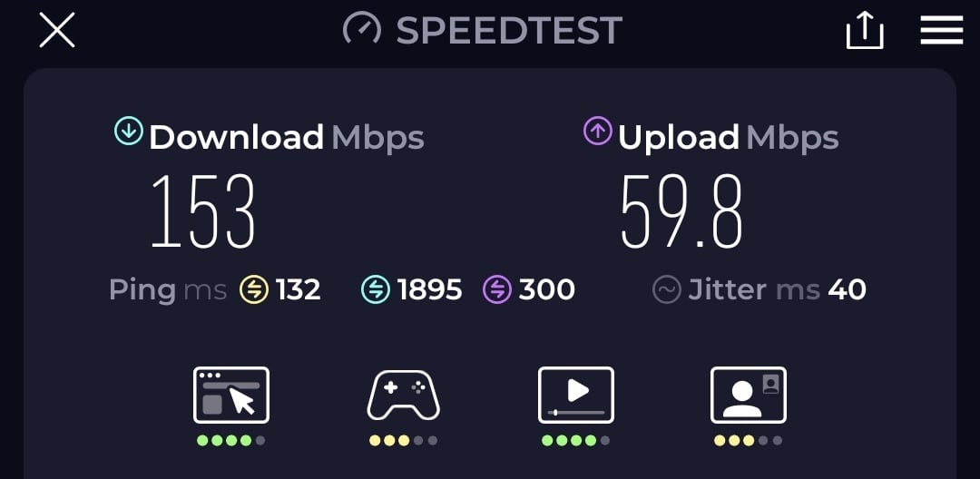The width and height of the screenshot is (980, 479).
Task: Open the gaming controller quality icon
Action: pos(403,396)
